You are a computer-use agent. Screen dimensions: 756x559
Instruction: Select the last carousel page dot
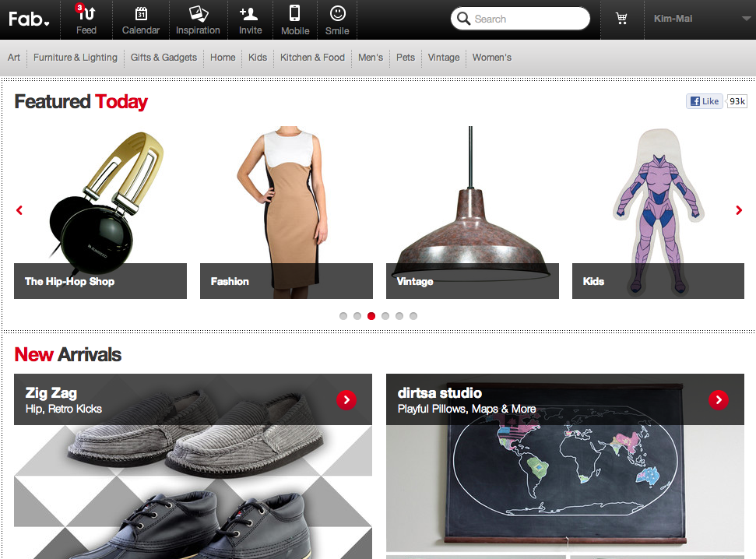(x=413, y=316)
